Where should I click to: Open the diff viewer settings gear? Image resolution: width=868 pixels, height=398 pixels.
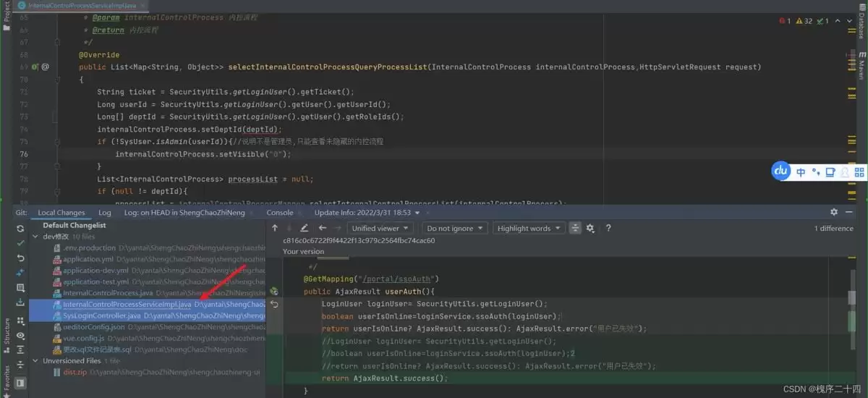coord(590,228)
